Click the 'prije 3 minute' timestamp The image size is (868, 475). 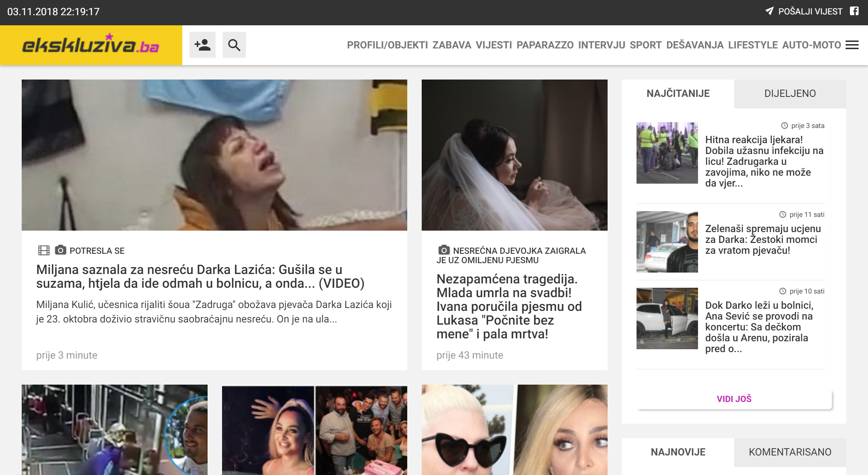(67, 355)
